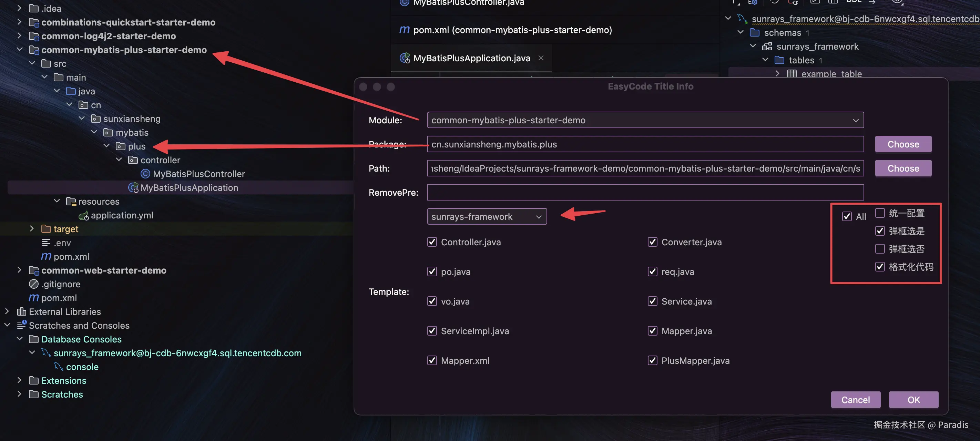
Task: Click the example_table table icon
Action: point(792,73)
